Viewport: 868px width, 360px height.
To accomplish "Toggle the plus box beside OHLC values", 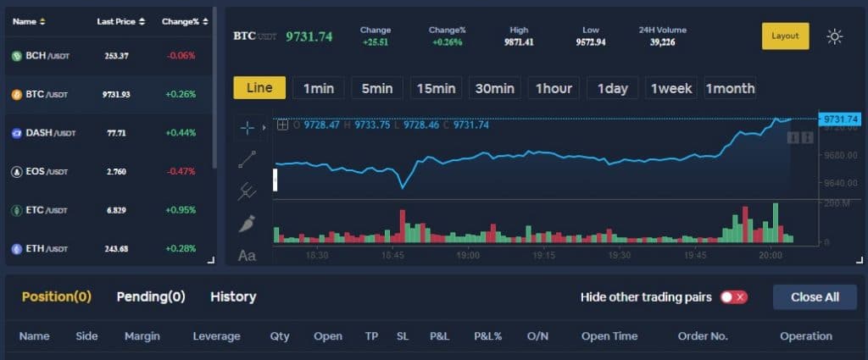I will 282,125.
